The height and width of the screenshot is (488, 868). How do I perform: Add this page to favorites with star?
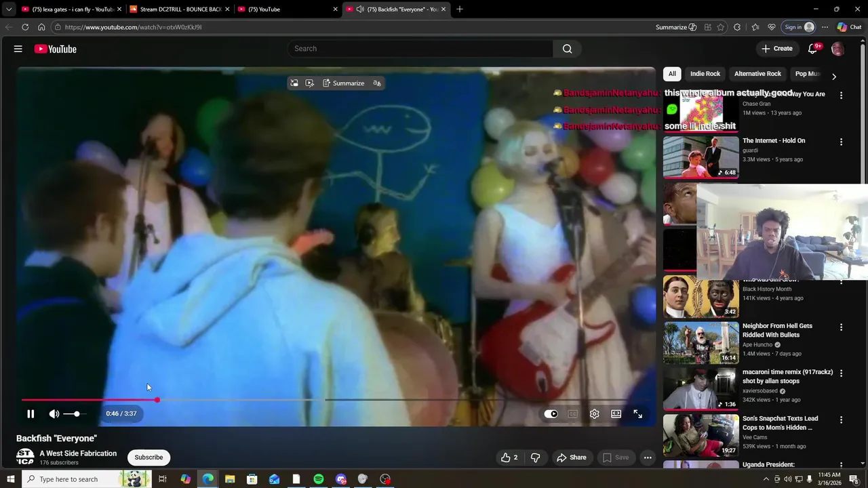(x=720, y=27)
